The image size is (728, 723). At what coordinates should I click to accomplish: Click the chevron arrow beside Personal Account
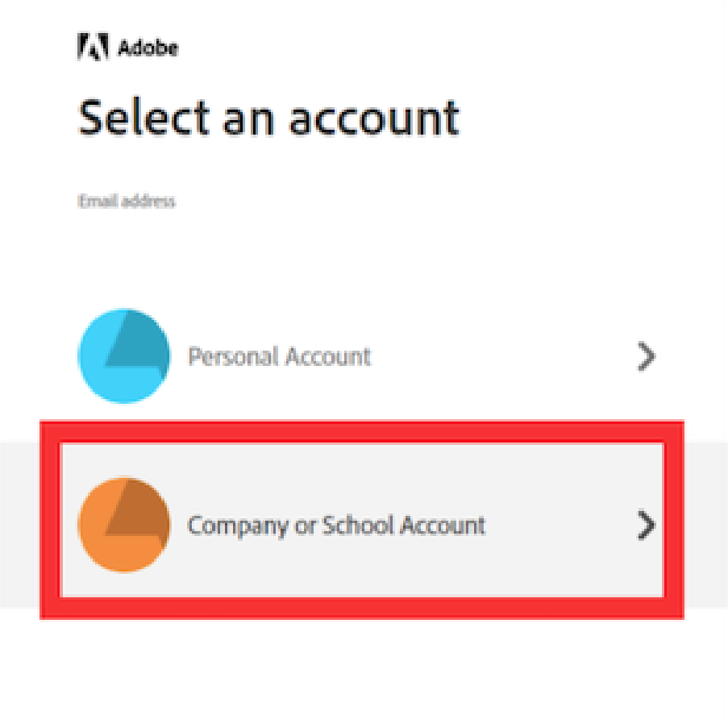[646, 355]
